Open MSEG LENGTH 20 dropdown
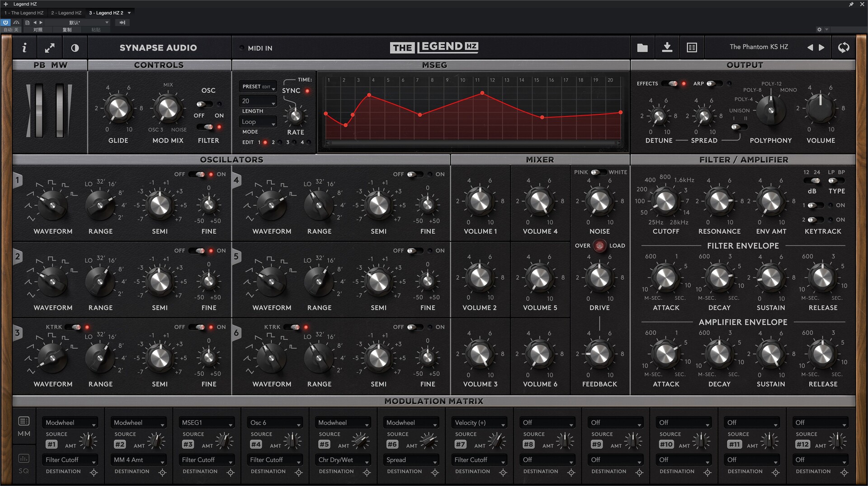Image resolution: width=868 pixels, height=486 pixels. pyautogui.click(x=258, y=101)
